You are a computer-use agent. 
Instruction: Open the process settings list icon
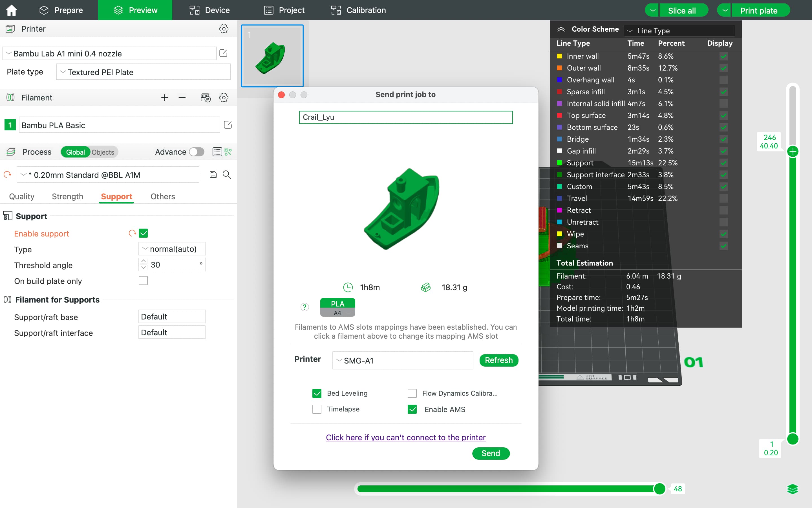click(217, 152)
